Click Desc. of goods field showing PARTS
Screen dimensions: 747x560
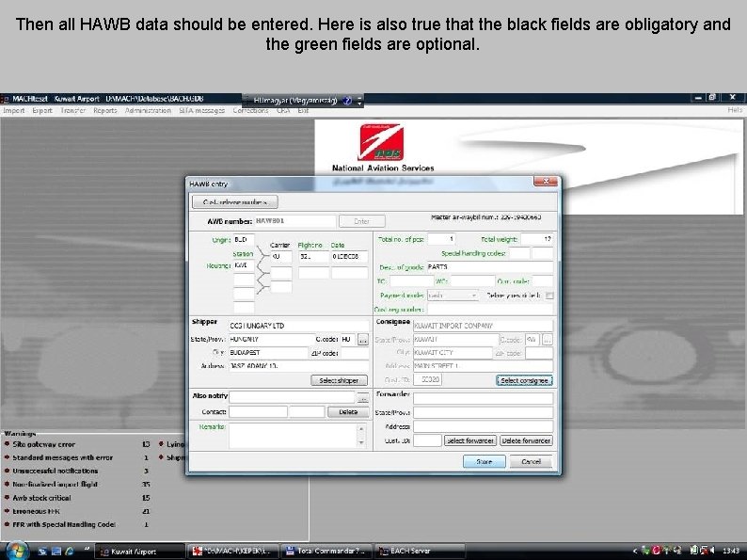coord(490,267)
